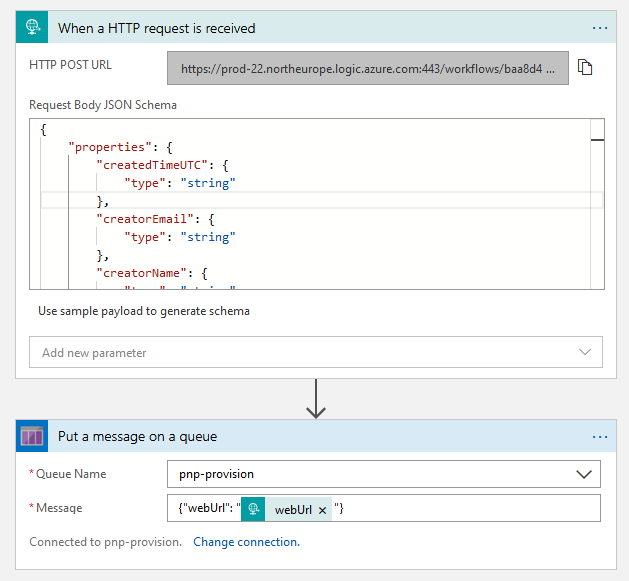The height and width of the screenshot is (581, 629).
Task: Place cursor on "creatorEmail" schema line
Action: coord(157,219)
